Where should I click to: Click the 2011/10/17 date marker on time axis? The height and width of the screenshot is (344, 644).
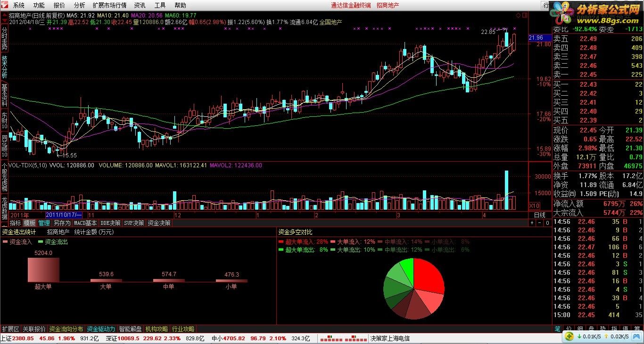point(64,215)
